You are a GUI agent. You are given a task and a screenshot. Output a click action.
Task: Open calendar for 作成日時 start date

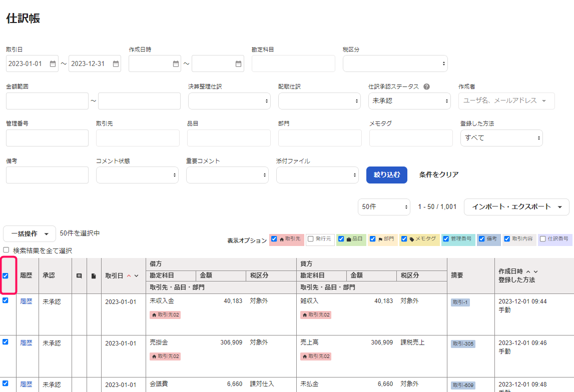176,64
